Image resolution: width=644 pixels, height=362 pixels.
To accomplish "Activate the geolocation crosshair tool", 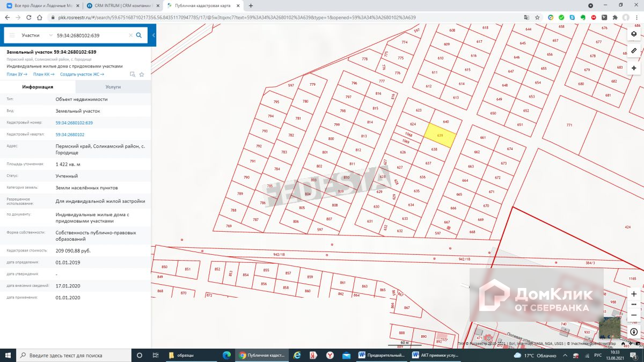I will (x=634, y=68).
